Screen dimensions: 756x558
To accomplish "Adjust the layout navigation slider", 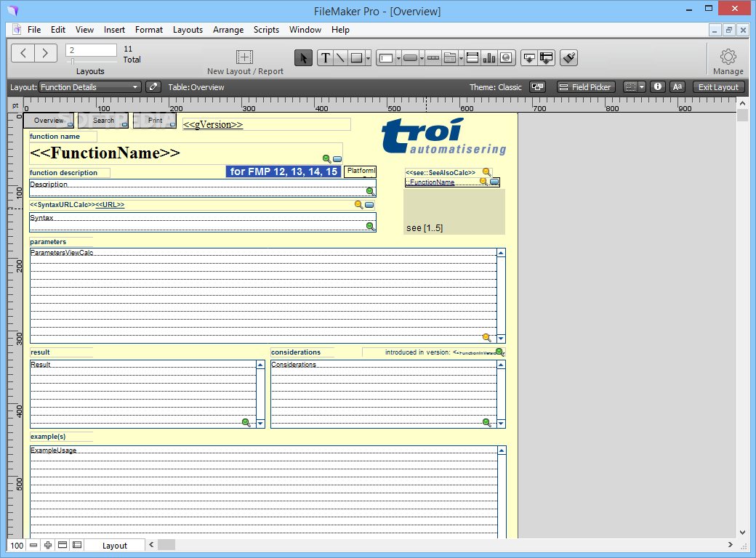I will pos(73,61).
